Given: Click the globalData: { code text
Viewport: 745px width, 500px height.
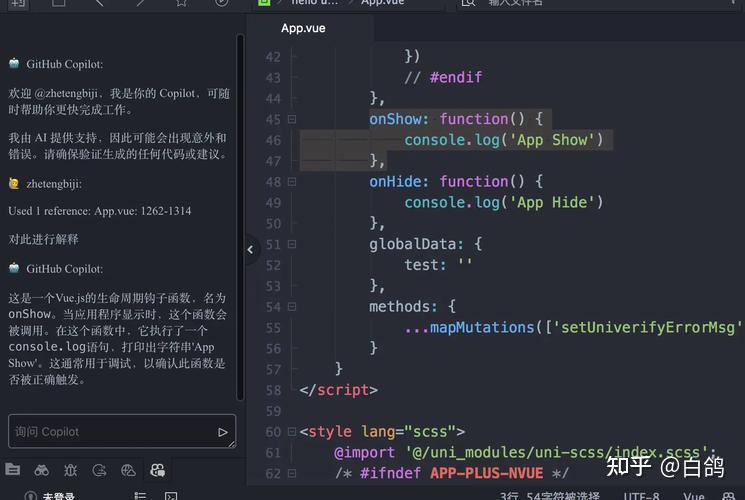Looking at the screenshot, I should pyautogui.click(x=426, y=244).
